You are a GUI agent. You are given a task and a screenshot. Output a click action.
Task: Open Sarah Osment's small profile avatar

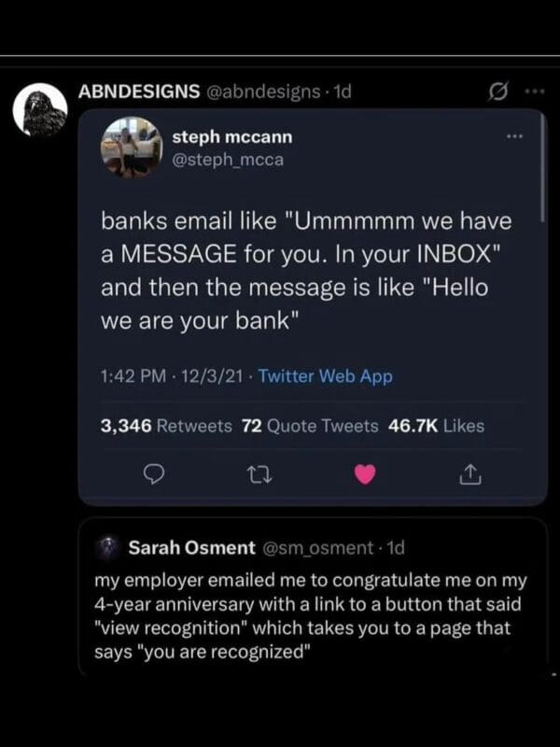pyautogui.click(x=109, y=545)
